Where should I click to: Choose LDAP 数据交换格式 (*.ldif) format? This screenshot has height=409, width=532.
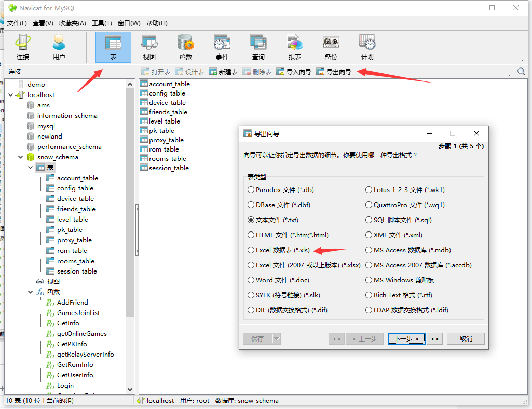click(407, 310)
